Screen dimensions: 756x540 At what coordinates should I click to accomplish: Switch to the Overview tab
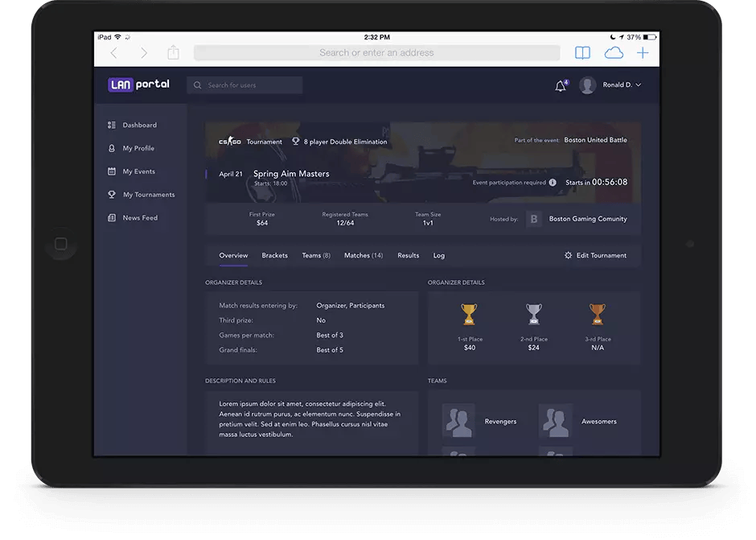point(233,255)
